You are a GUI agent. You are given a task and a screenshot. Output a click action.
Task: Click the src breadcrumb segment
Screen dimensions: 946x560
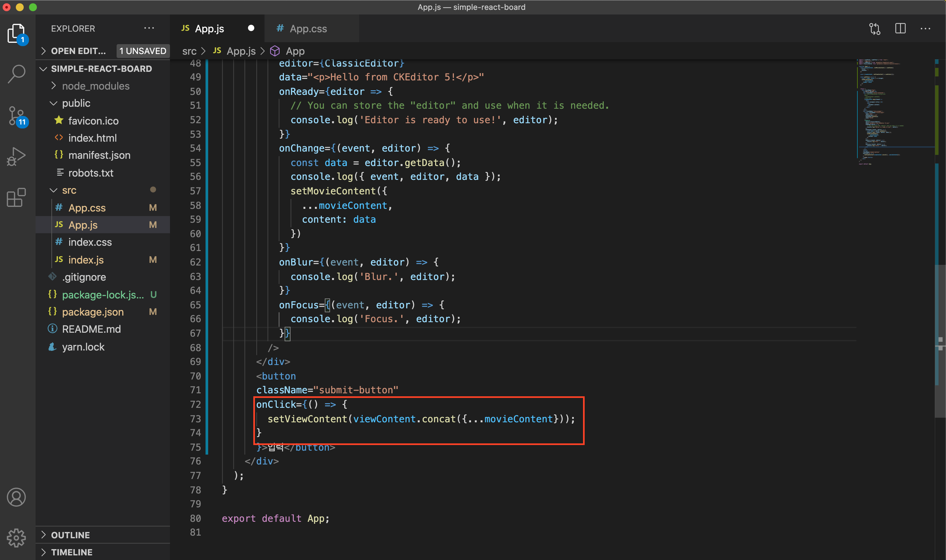pyautogui.click(x=189, y=51)
